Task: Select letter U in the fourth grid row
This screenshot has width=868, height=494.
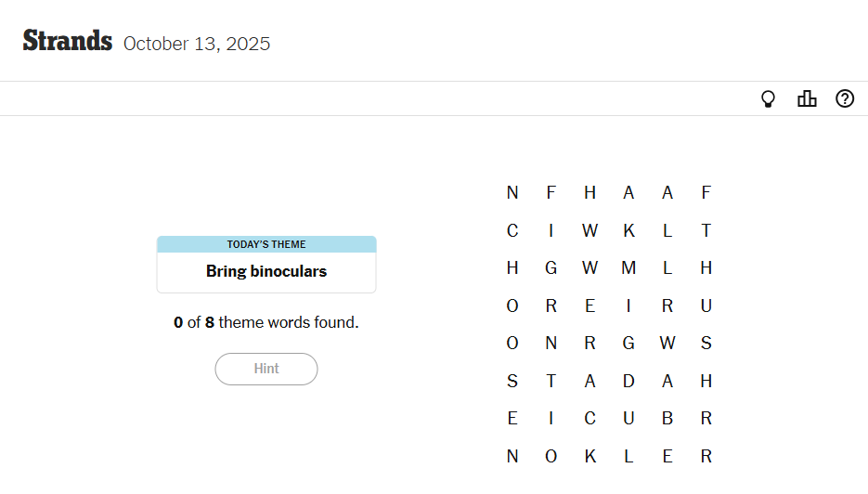Action: 706,305
